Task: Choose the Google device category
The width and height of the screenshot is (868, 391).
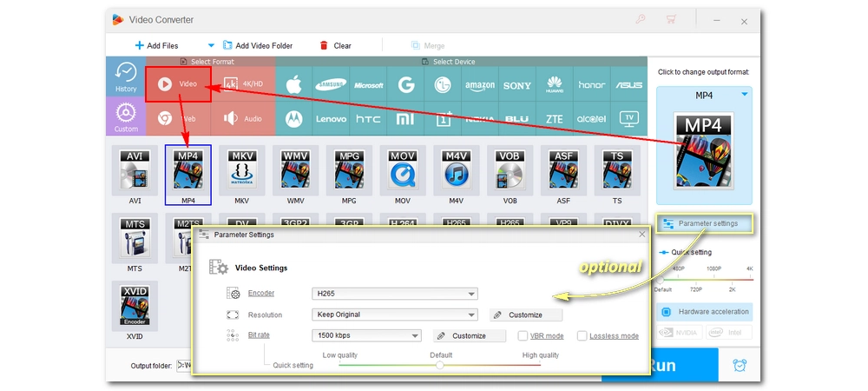Action: click(405, 85)
